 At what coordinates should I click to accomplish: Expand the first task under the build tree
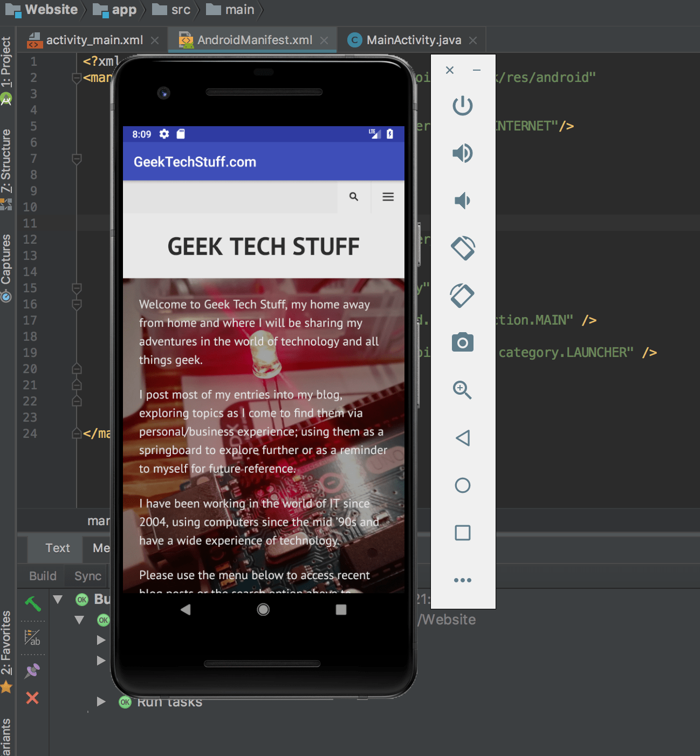coord(101,640)
